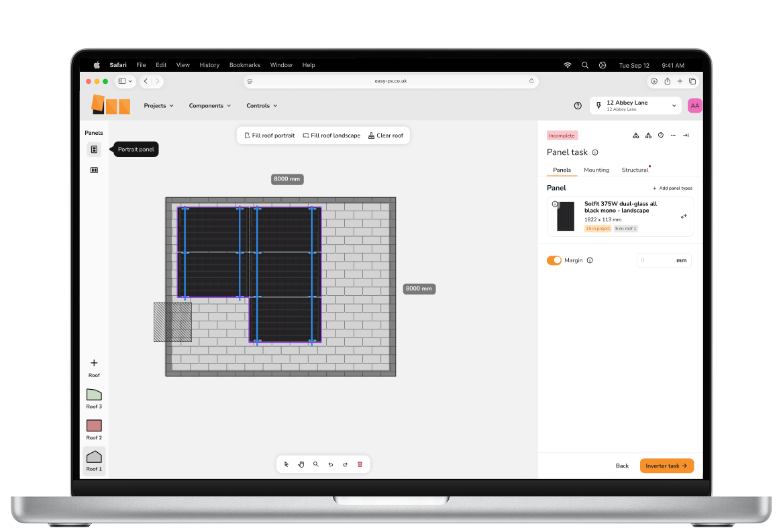Click the swap arrows on Solfit panel card
Screen dimensions: 783x532
pyautogui.click(x=683, y=217)
